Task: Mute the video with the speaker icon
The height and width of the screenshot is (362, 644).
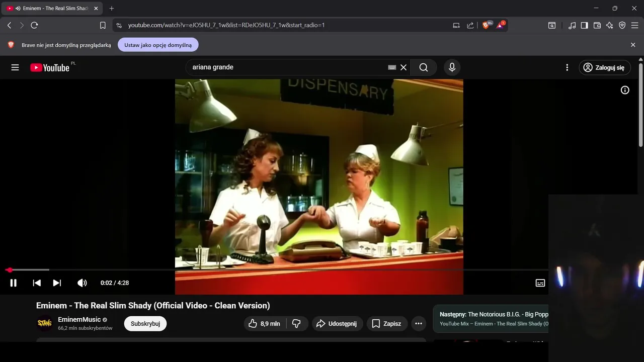Action: tap(82, 283)
